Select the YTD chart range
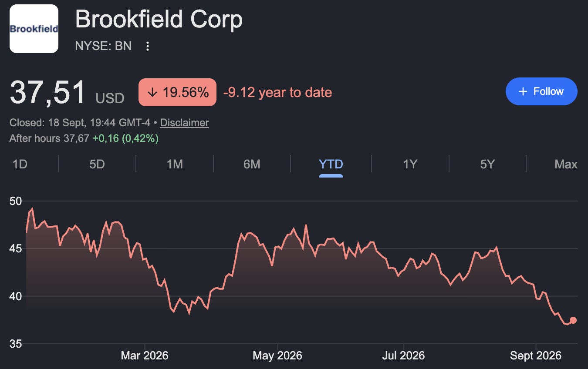 (x=331, y=164)
